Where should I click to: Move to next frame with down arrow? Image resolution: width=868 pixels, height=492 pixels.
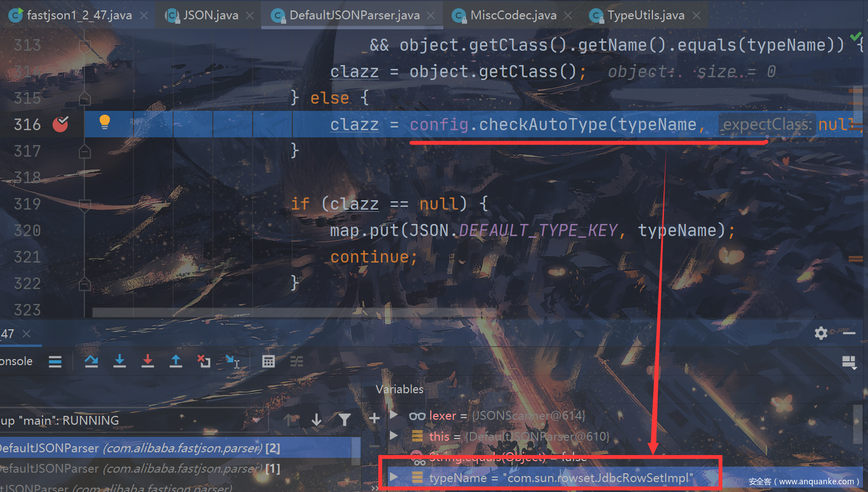click(x=317, y=420)
